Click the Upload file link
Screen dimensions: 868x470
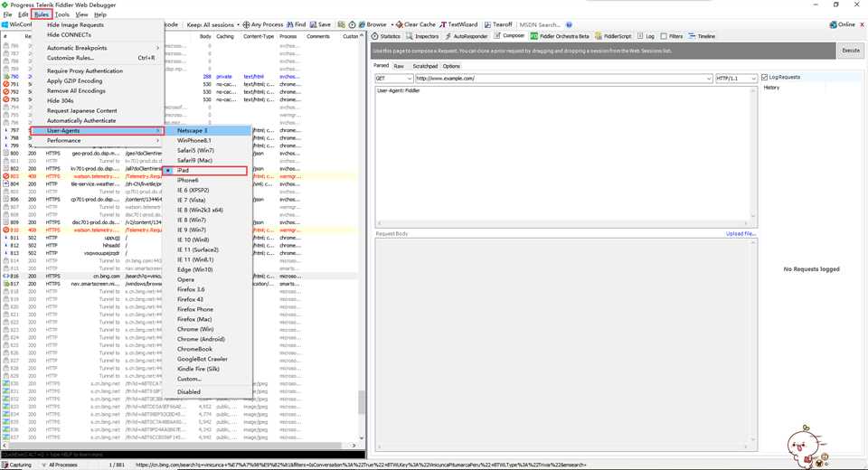pyautogui.click(x=741, y=233)
